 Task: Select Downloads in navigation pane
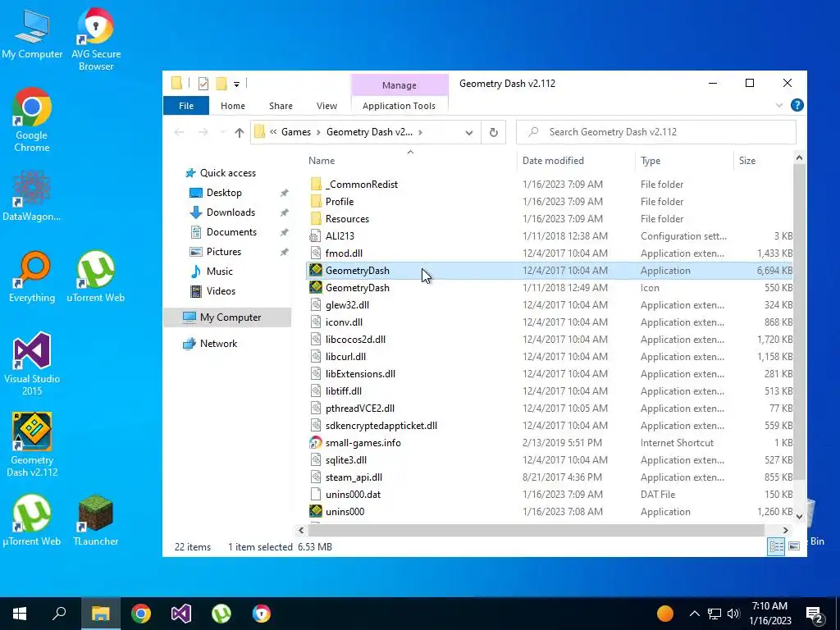click(x=231, y=212)
